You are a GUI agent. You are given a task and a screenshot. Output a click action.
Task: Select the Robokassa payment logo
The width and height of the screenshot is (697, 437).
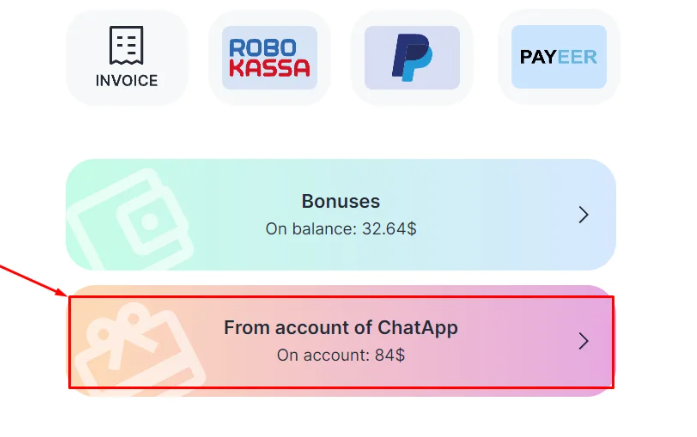point(269,58)
